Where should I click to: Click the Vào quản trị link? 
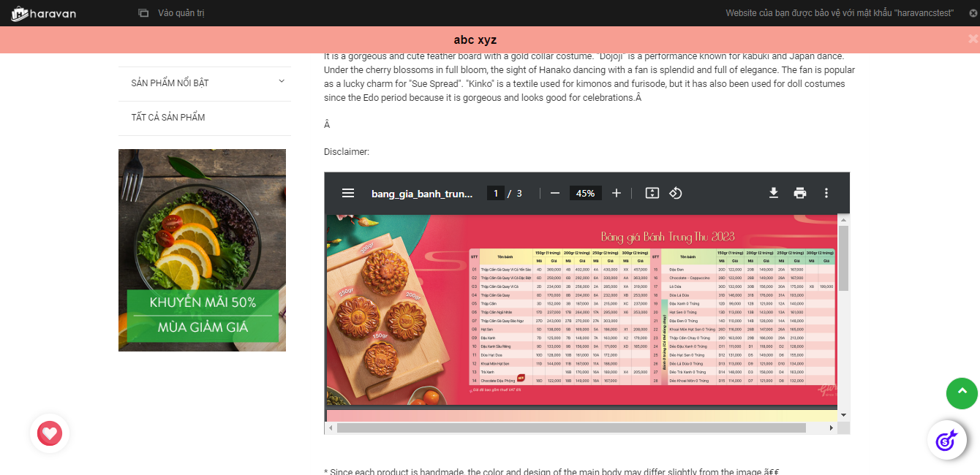coord(181,13)
